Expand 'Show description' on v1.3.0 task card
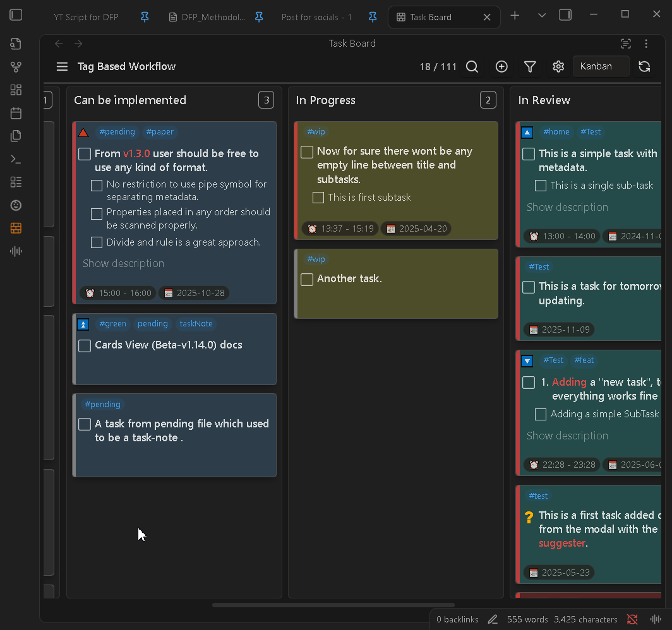This screenshot has width=672, height=630. tap(123, 263)
